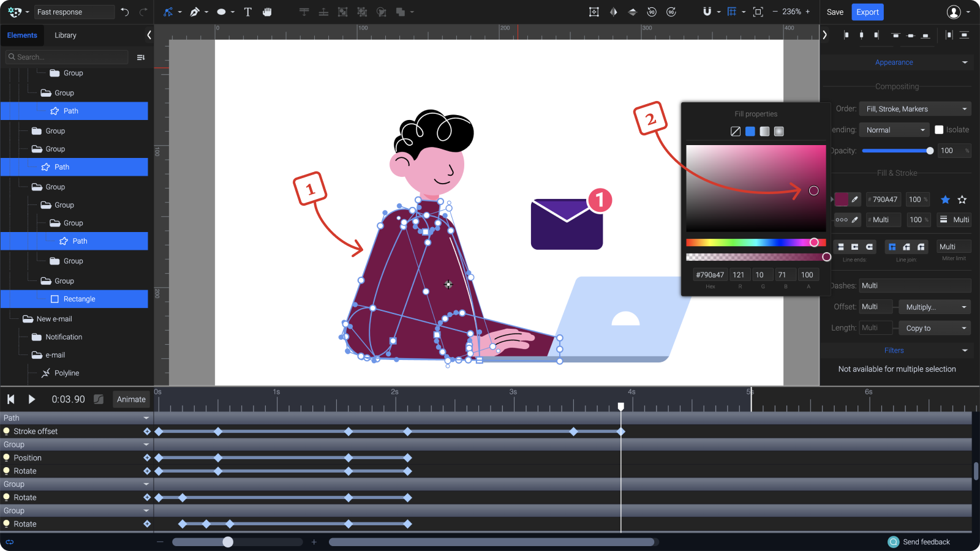Toggle the no-fill option in Fill properties
Image resolution: width=980 pixels, height=551 pixels.
pyautogui.click(x=736, y=130)
